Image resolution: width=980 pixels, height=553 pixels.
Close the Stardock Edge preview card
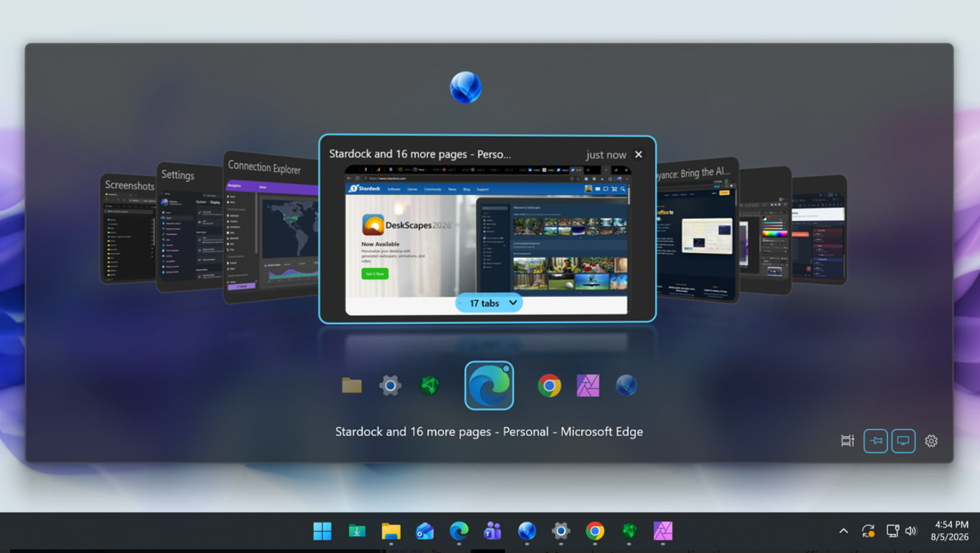click(x=638, y=154)
